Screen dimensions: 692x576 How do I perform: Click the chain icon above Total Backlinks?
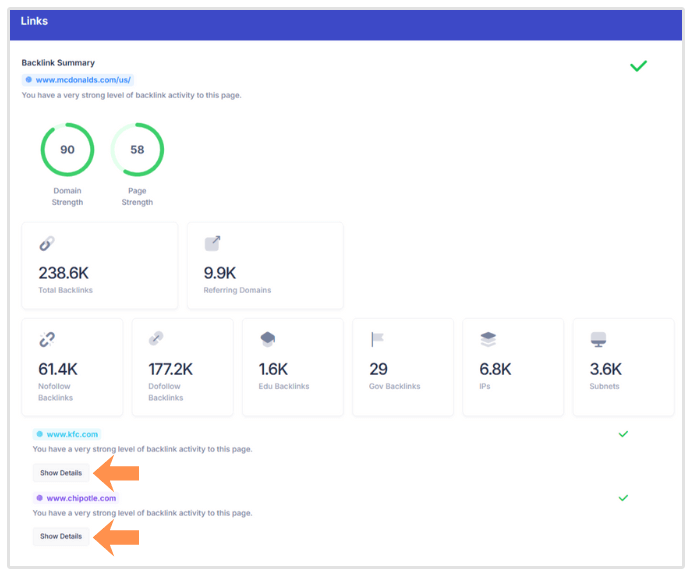coord(46,244)
